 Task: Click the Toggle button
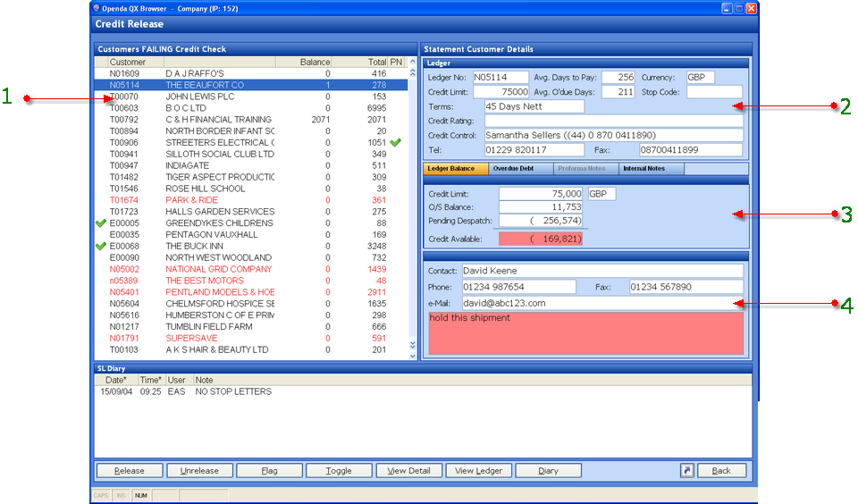[339, 471]
